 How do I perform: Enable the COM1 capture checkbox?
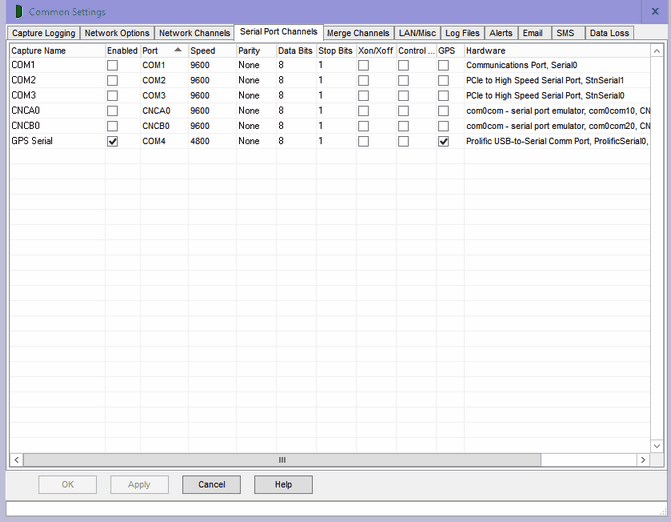click(x=112, y=65)
